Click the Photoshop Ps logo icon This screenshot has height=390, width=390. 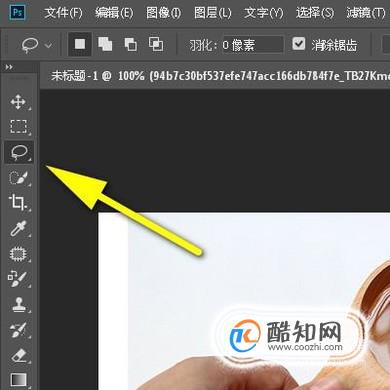click(x=17, y=13)
